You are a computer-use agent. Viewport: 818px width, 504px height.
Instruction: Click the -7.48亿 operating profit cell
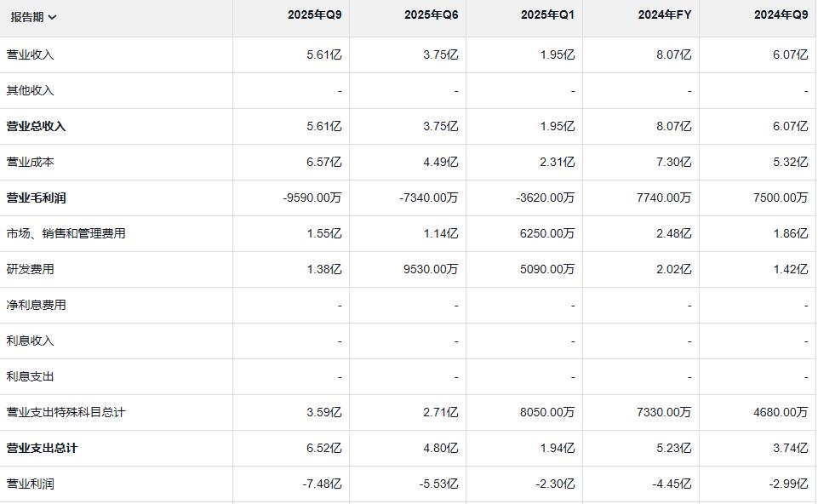[322, 484]
